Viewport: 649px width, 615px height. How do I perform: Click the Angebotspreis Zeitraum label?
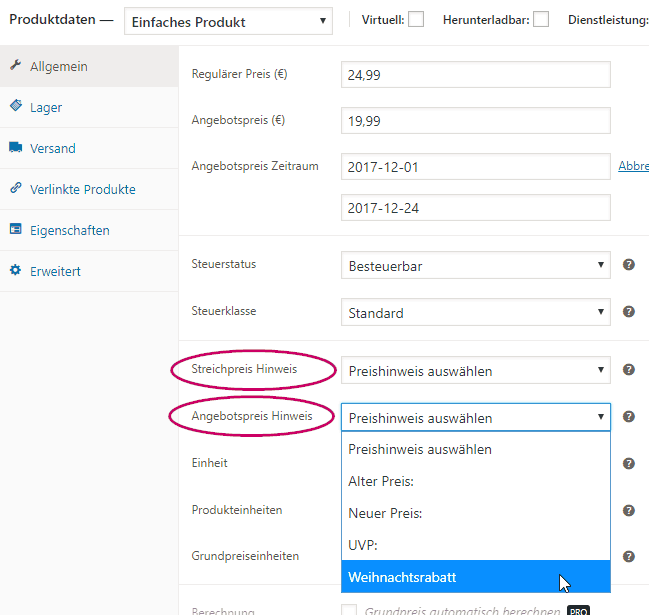[x=255, y=166]
